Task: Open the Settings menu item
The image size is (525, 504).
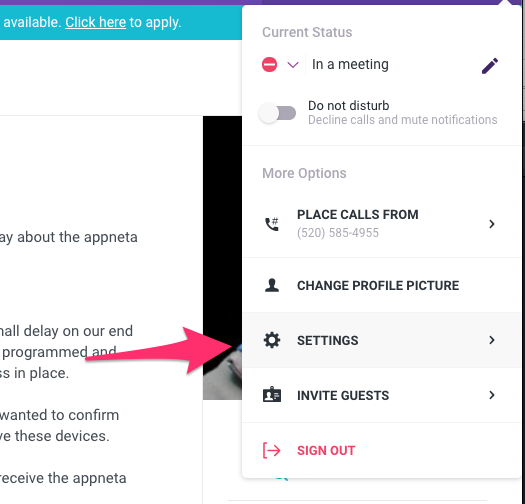Action: pyautogui.click(x=382, y=340)
